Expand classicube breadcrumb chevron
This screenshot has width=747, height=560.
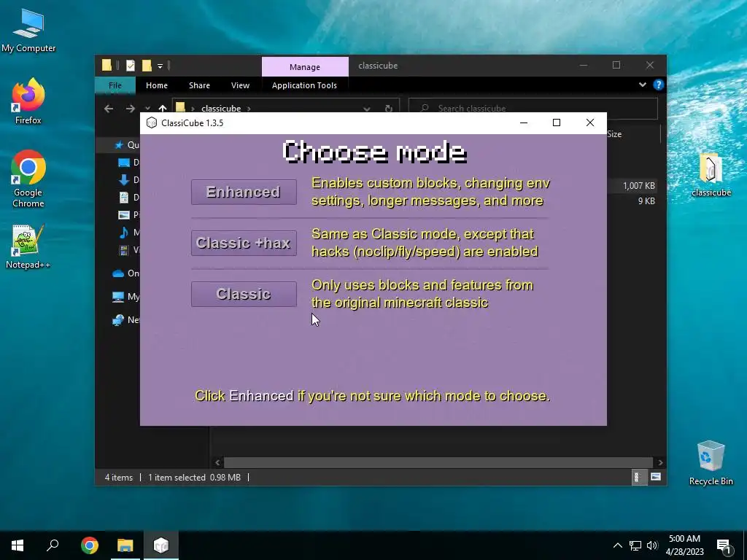(x=249, y=109)
